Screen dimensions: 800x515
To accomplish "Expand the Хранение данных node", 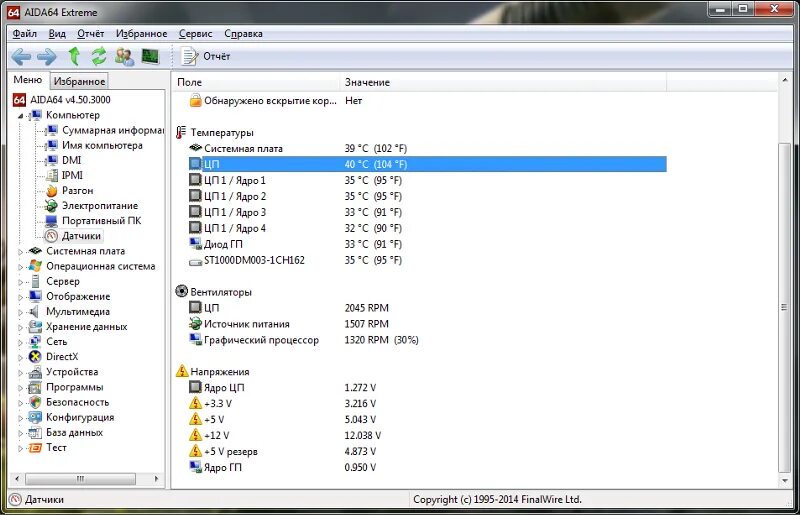I will tap(20, 327).
